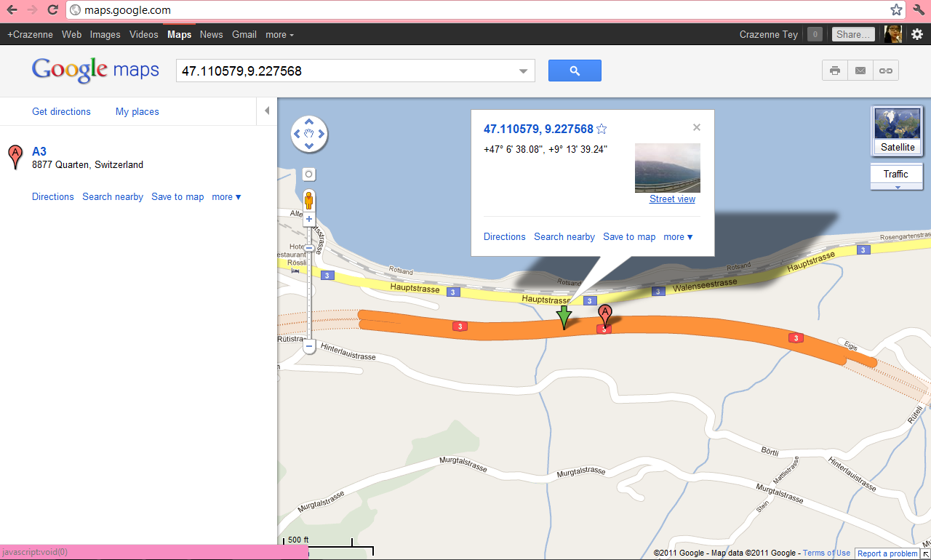Click info window Directions link
The image size is (931, 560).
point(505,236)
